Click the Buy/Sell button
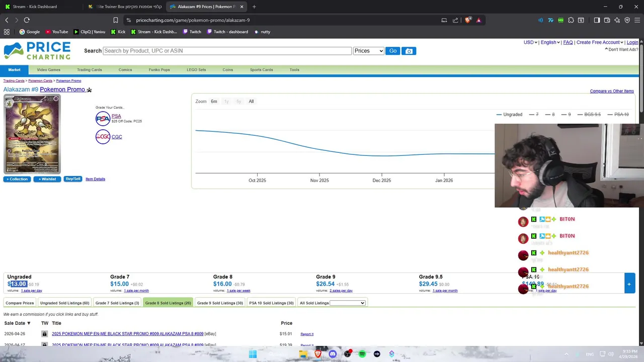644x362 pixels. coord(73,179)
